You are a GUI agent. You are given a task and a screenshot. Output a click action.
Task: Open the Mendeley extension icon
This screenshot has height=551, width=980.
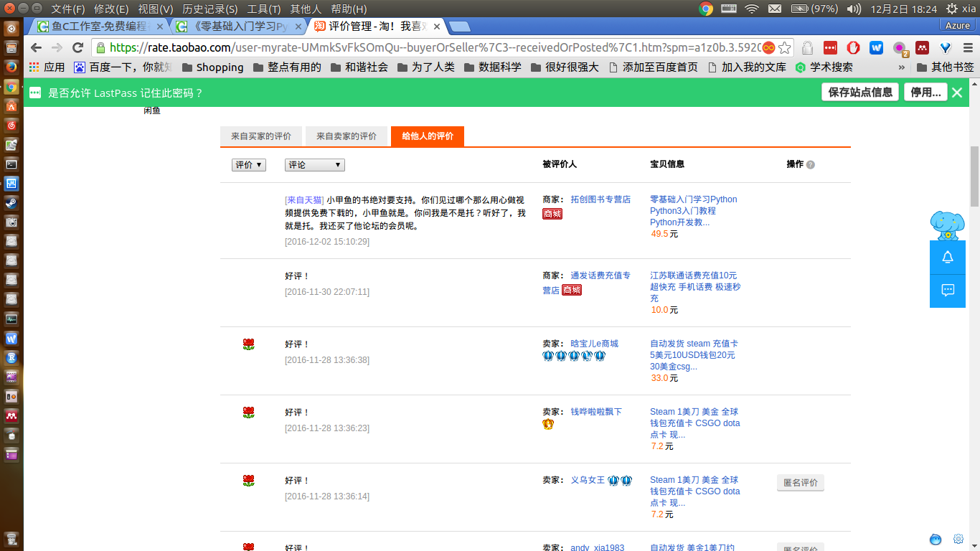[x=923, y=48]
